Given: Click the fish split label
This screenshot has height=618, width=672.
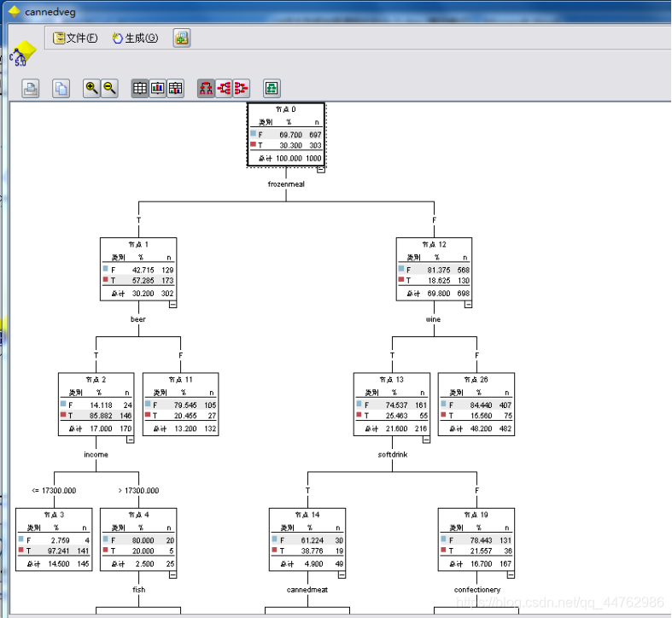Looking at the screenshot, I should pos(138,590).
